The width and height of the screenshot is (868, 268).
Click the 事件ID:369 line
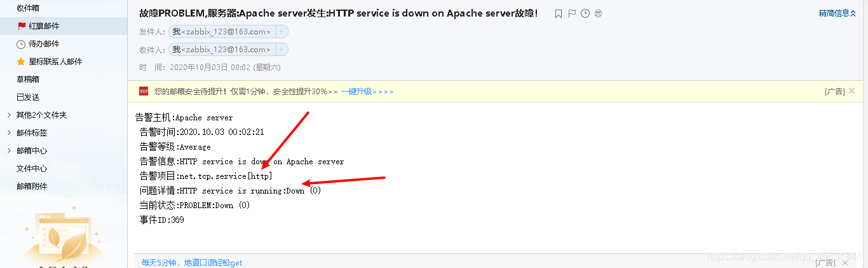161,220
